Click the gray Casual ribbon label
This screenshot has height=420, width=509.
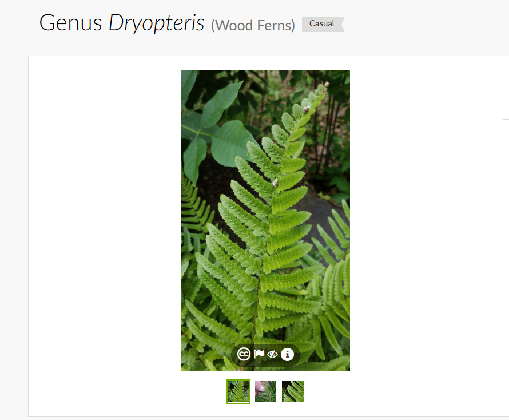(323, 24)
